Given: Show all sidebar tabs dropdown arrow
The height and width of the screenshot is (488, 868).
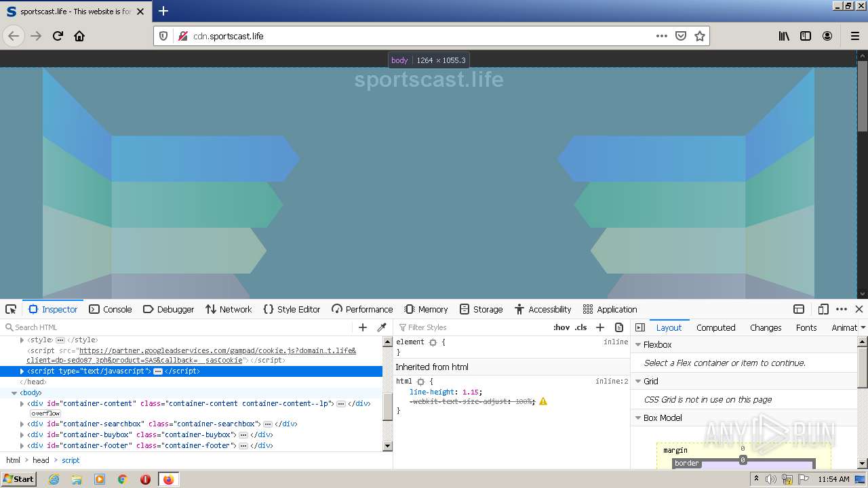Looking at the screenshot, I should pos(863,327).
